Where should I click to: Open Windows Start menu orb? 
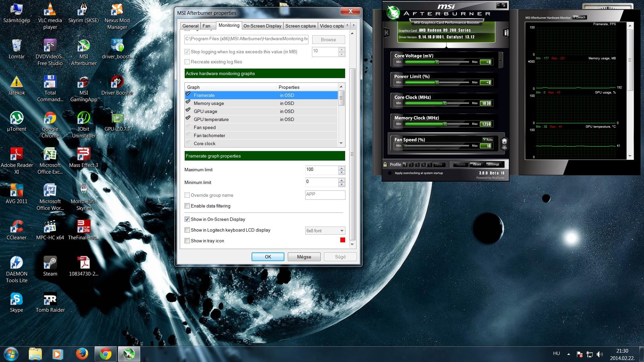(11, 354)
